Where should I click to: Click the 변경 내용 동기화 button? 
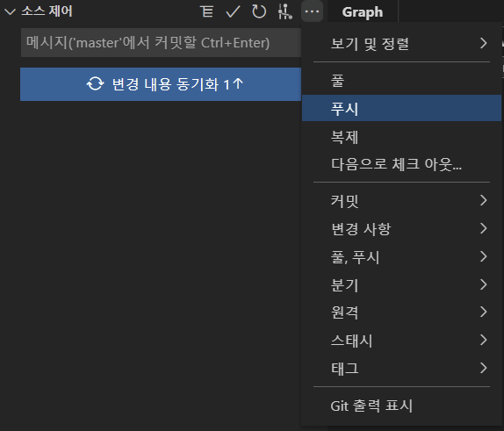[161, 84]
